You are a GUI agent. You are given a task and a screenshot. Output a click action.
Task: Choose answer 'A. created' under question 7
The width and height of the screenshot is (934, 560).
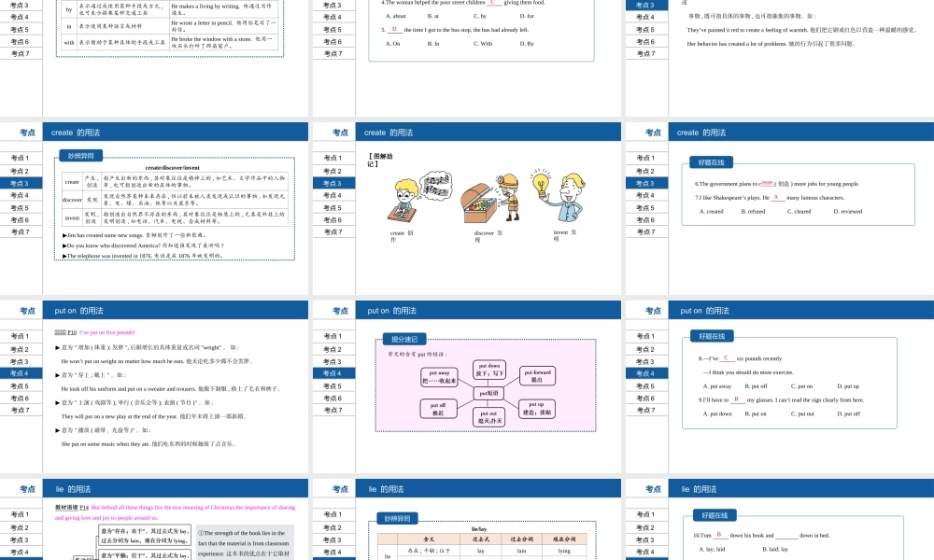coord(711,211)
